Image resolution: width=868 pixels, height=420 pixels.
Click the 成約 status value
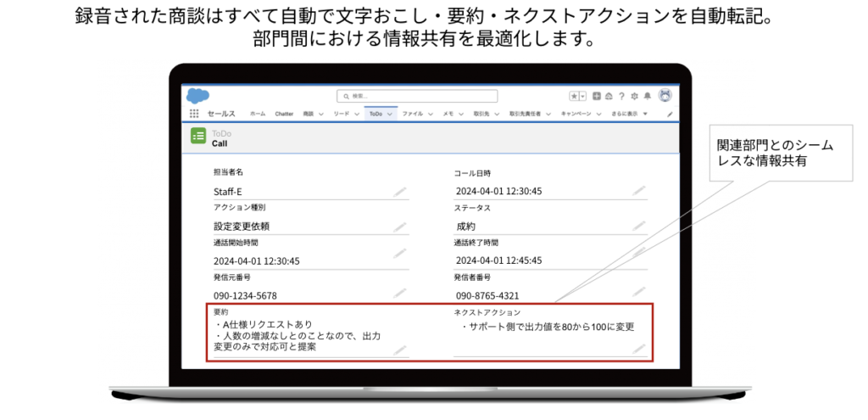point(465,226)
